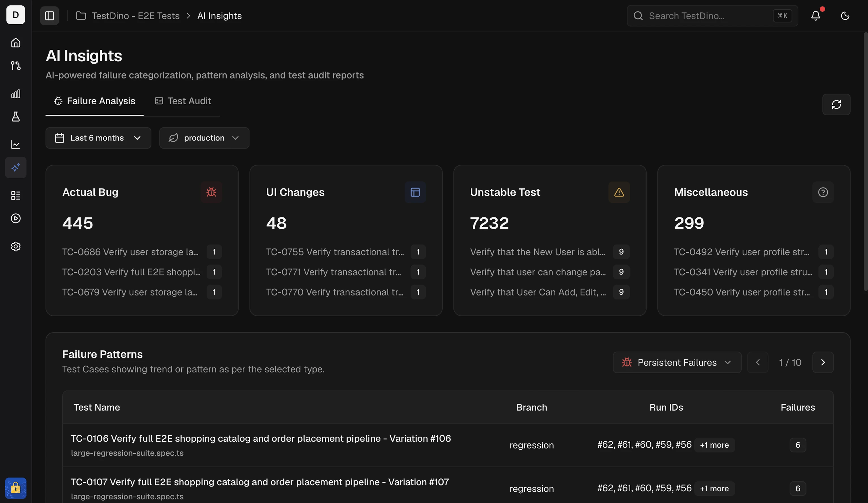Open TC-0106 Variation #106 test row
The image size is (868, 503).
pyautogui.click(x=448, y=445)
